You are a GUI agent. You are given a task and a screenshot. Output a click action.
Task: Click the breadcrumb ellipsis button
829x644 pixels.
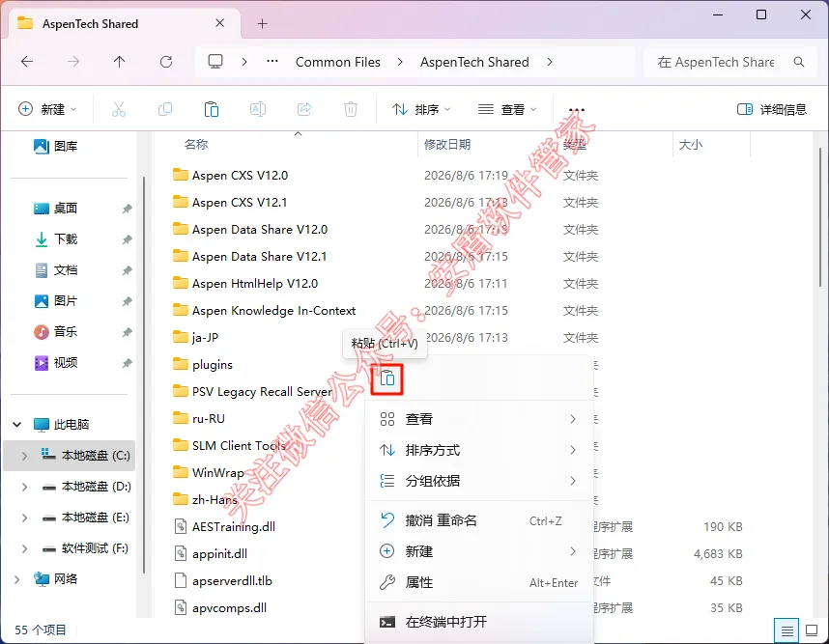pos(272,62)
